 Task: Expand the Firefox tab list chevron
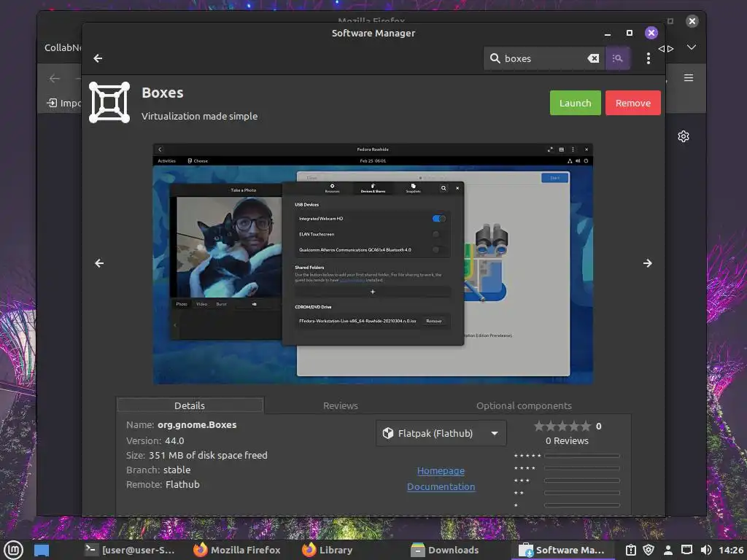(692, 47)
